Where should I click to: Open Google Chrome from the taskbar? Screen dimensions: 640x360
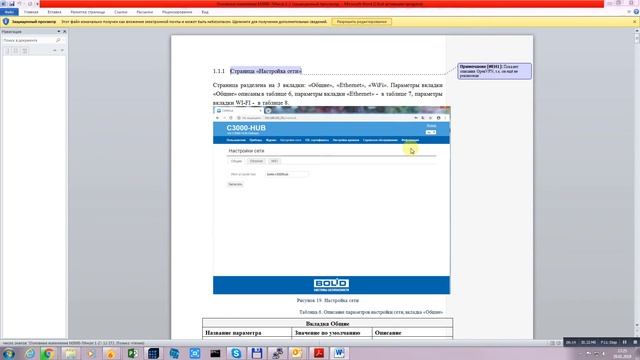pyautogui.click(x=48, y=353)
